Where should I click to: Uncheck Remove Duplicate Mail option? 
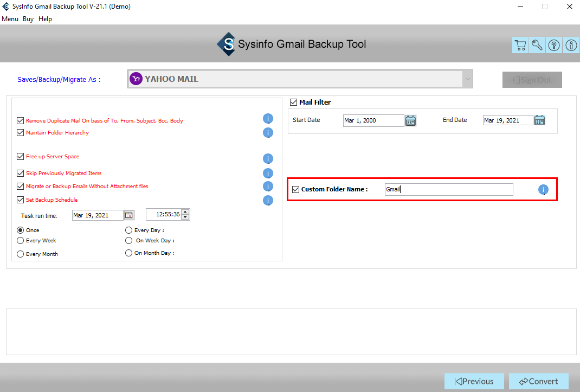coord(21,121)
